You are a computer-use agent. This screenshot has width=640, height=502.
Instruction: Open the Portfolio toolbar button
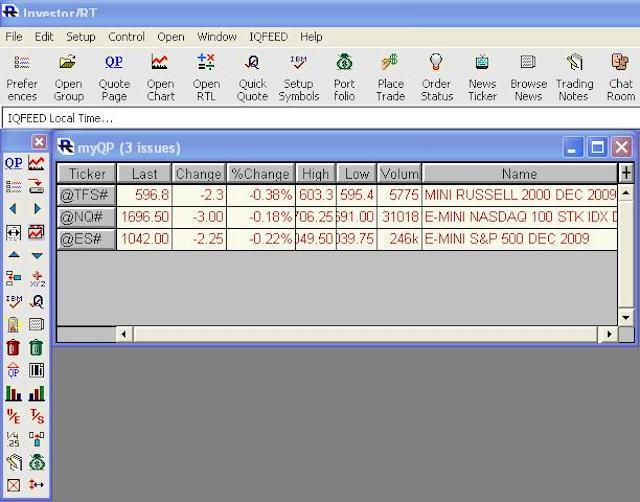344,78
